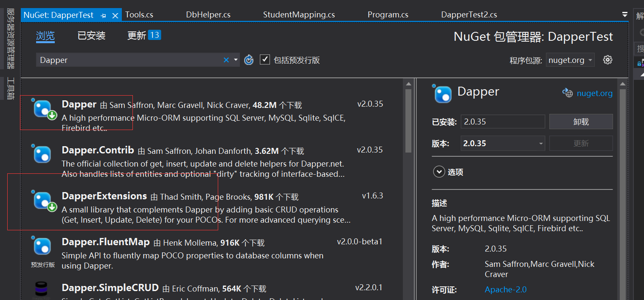Pin the NuGet: DapperTest tab
644x300 pixels.
[x=104, y=15]
